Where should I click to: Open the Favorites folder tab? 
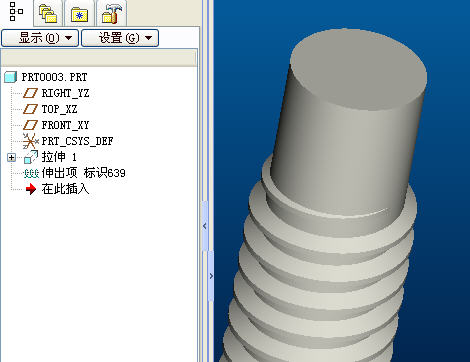[80, 14]
